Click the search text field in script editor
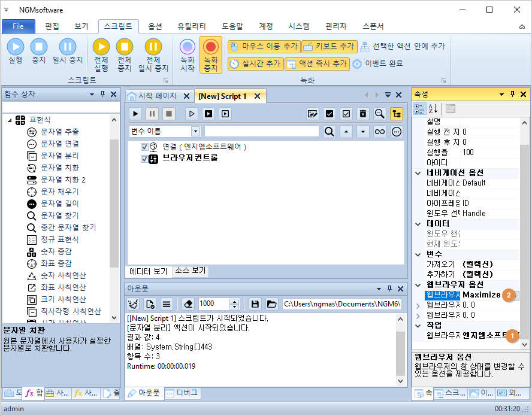532x416 pixels. point(262,132)
